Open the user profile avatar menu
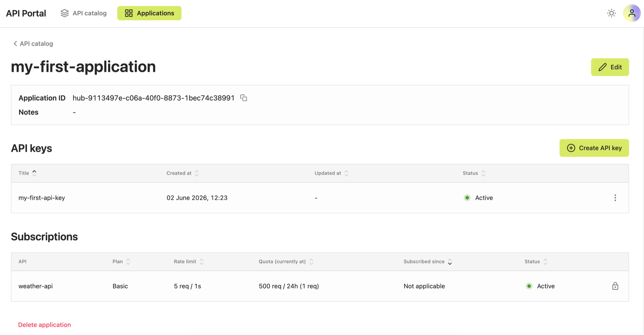 coord(632,13)
